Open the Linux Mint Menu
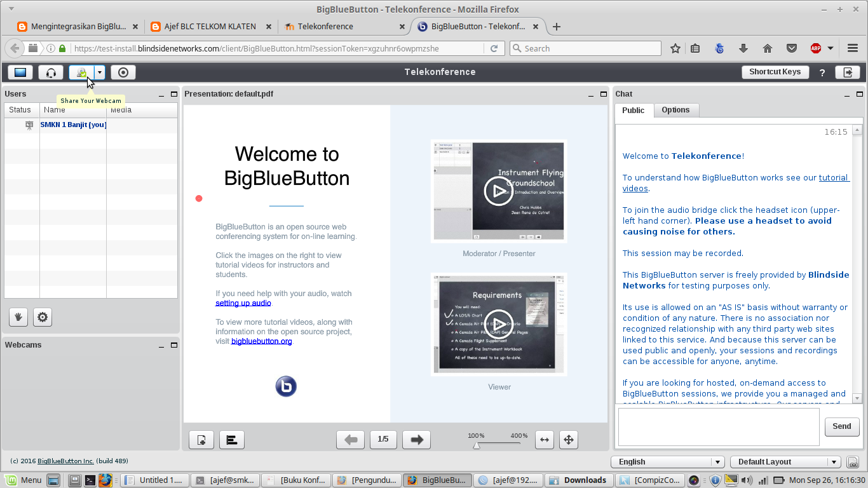Viewport: 868px width, 488px height. pyautogui.click(x=24, y=480)
